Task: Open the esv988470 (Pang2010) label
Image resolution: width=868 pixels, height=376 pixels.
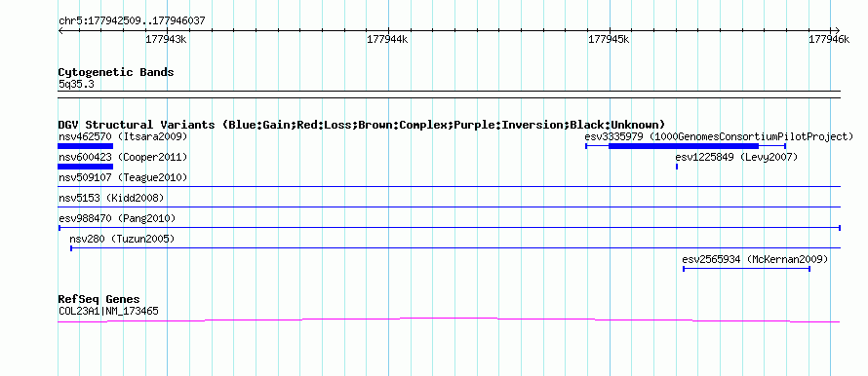Action: (117, 218)
